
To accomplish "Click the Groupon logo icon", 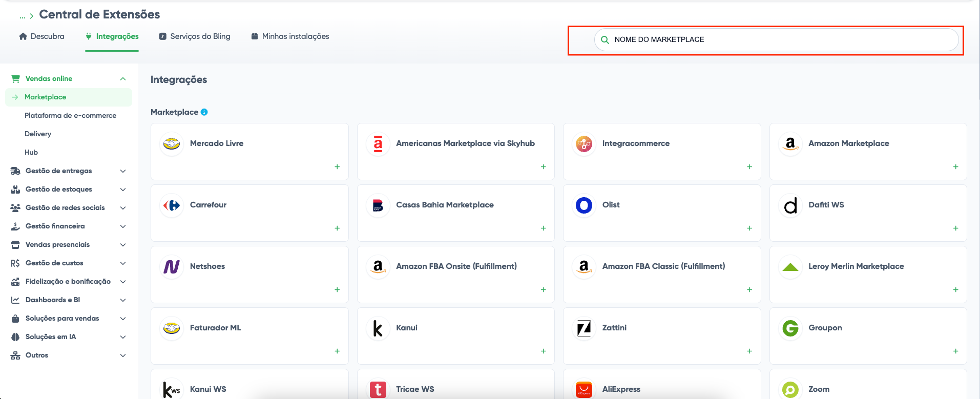I will tap(790, 328).
